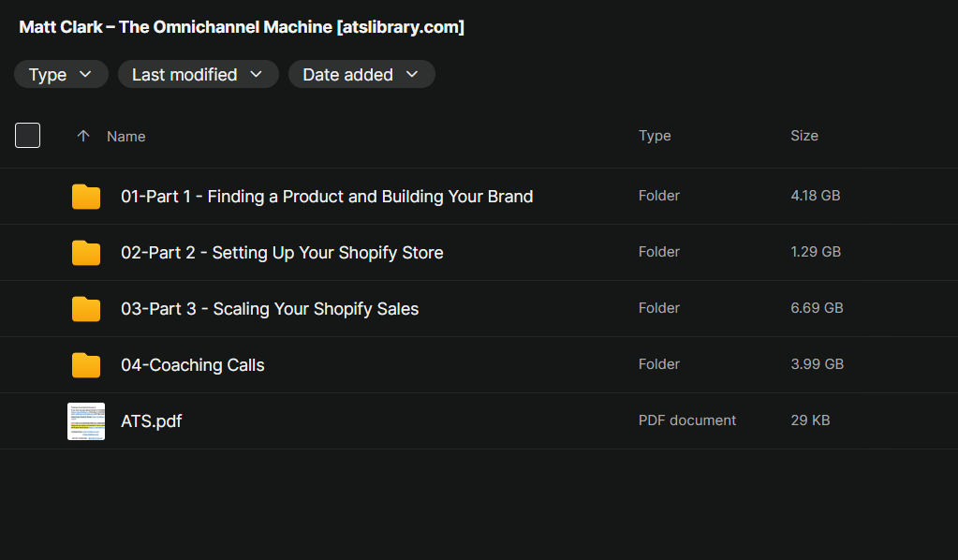
Task: Click folder icon for 01-Part 1 row
Action: [x=86, y=197]
